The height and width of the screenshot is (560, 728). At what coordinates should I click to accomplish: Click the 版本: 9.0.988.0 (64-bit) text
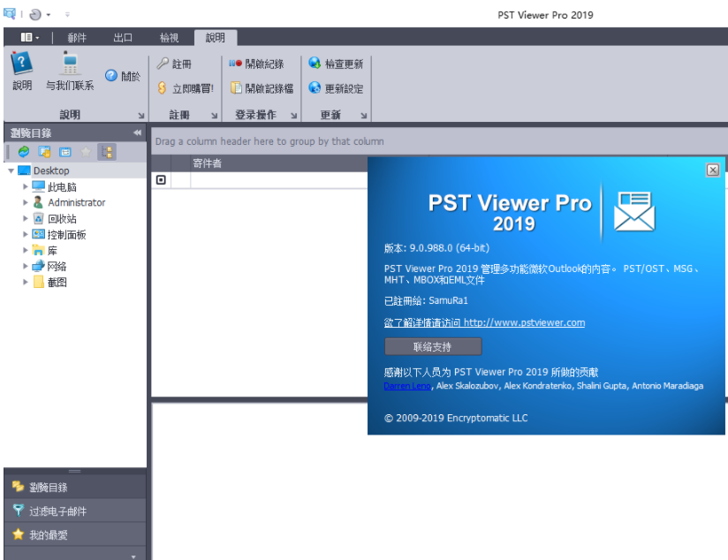click(x=437, y=248)
